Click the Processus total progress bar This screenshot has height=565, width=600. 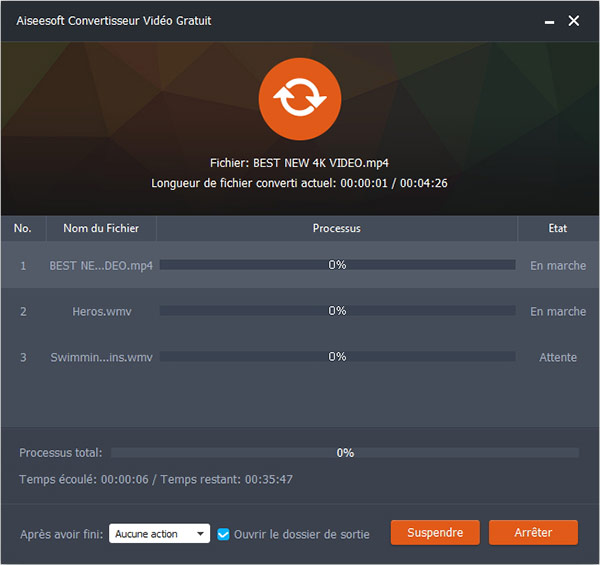tap(345, 453)
